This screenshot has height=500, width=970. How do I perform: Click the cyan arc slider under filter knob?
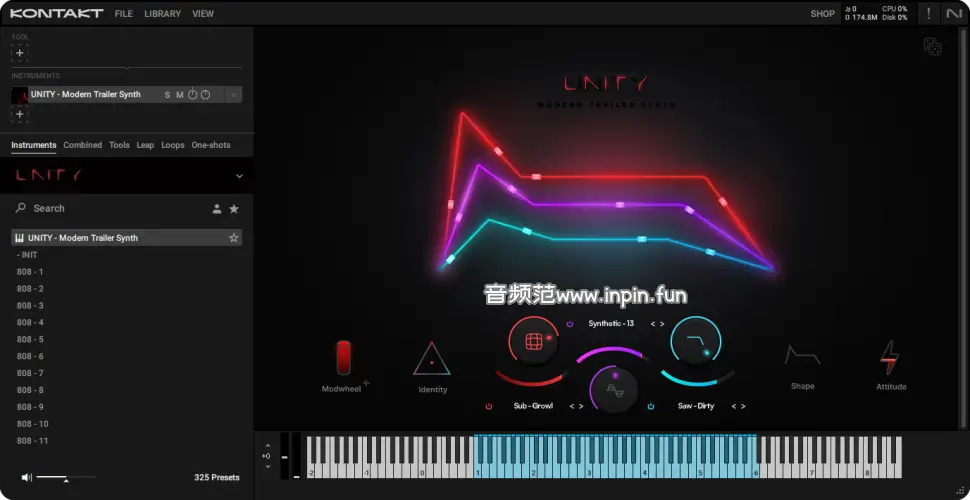tap(696, 378)
